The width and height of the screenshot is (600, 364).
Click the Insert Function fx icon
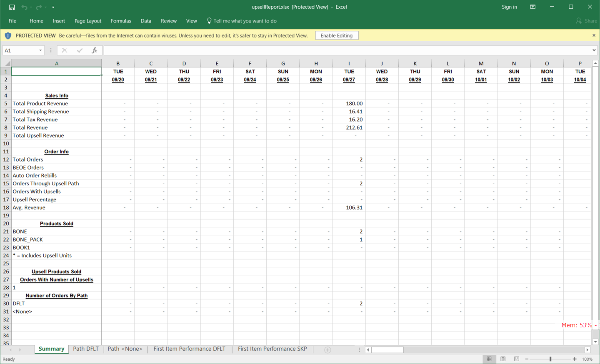(x=95, y=50)
